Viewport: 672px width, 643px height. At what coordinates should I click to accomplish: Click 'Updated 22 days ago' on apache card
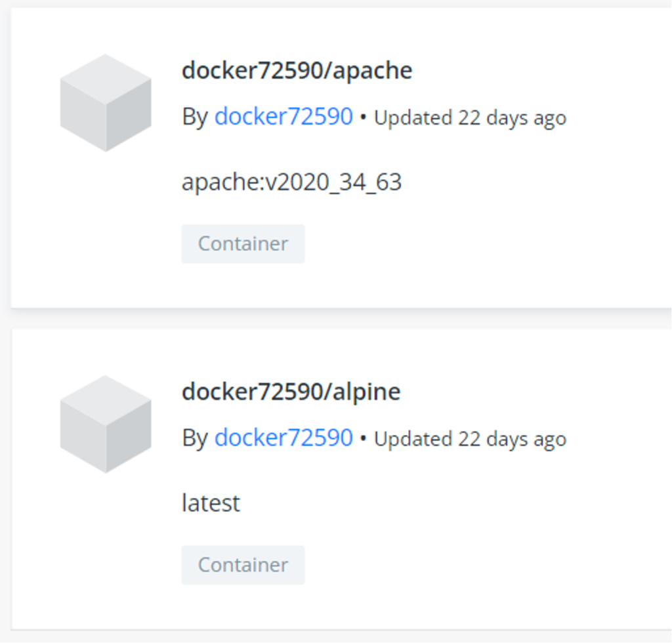[470, 117]
